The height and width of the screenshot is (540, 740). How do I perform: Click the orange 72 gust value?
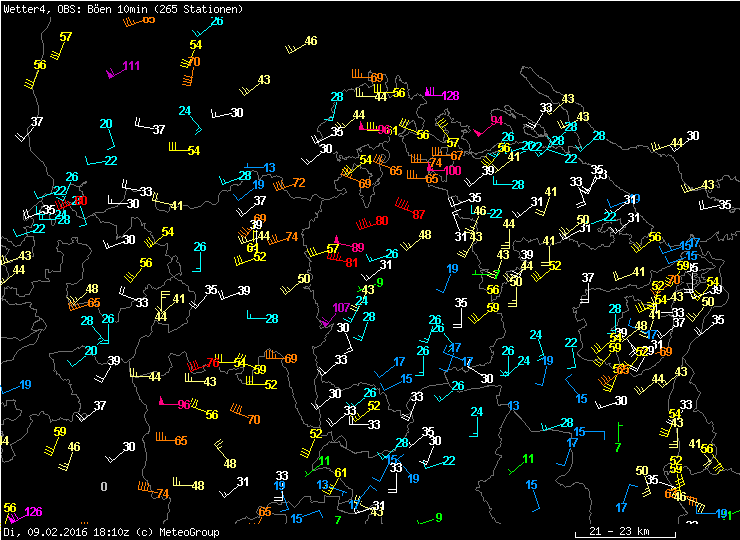298,183
